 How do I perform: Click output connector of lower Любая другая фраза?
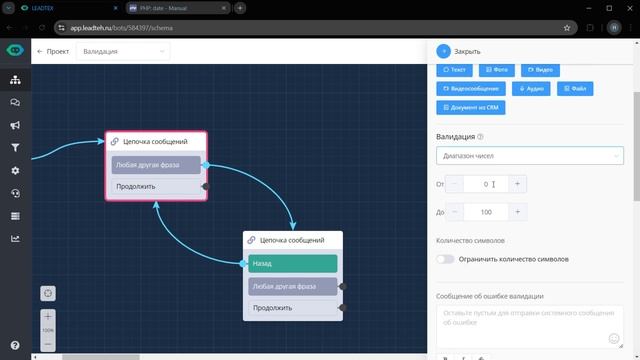pyautogui.click(x=343, y=287)
